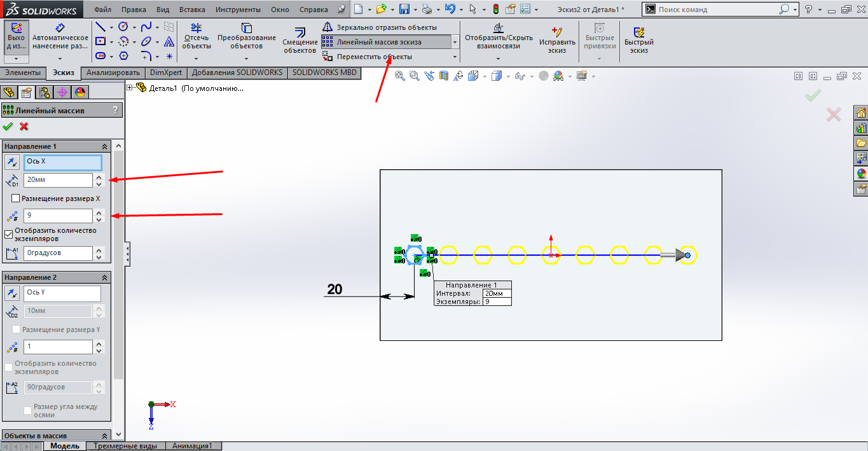Viewport: 868px width, 451px height.
Task: Select the Ellipse sketch tool
Action: click(x=146, y=41)
